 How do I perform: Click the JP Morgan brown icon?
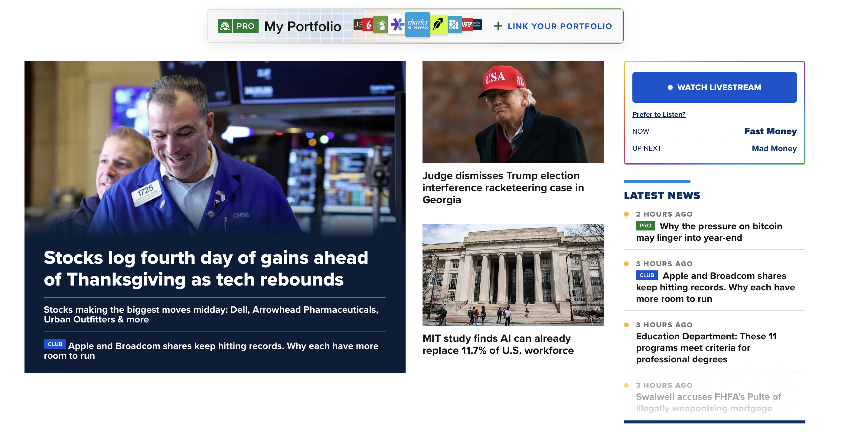click(358, 24)
